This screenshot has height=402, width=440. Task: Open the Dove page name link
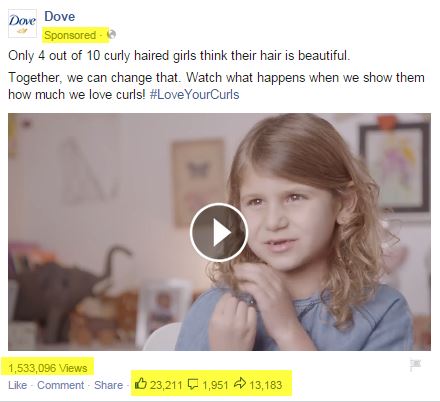(60, 16)
